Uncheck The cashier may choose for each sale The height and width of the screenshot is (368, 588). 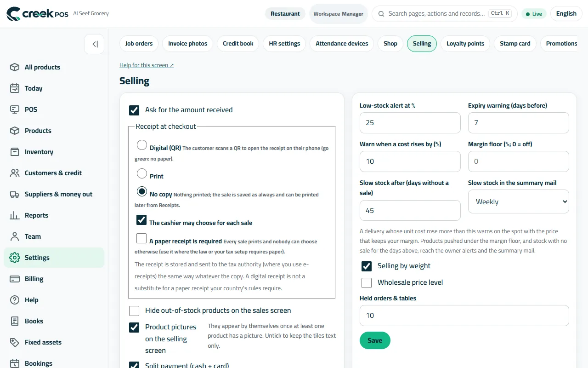(141, 220)
